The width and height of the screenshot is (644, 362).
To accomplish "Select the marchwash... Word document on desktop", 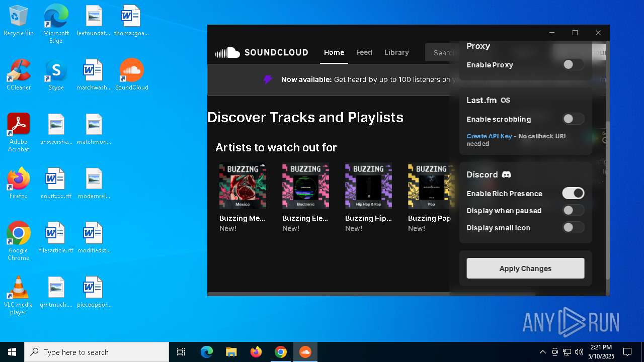I will pyautogui.click(x=94, y=75).
